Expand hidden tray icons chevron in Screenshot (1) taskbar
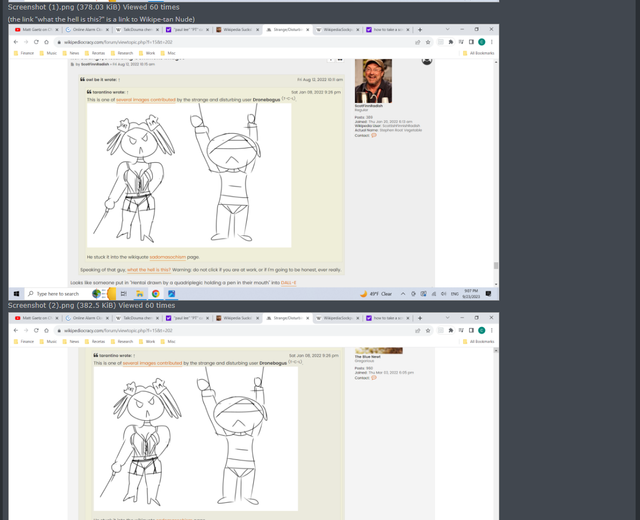640x520 pixels. [x=403, y=294]
